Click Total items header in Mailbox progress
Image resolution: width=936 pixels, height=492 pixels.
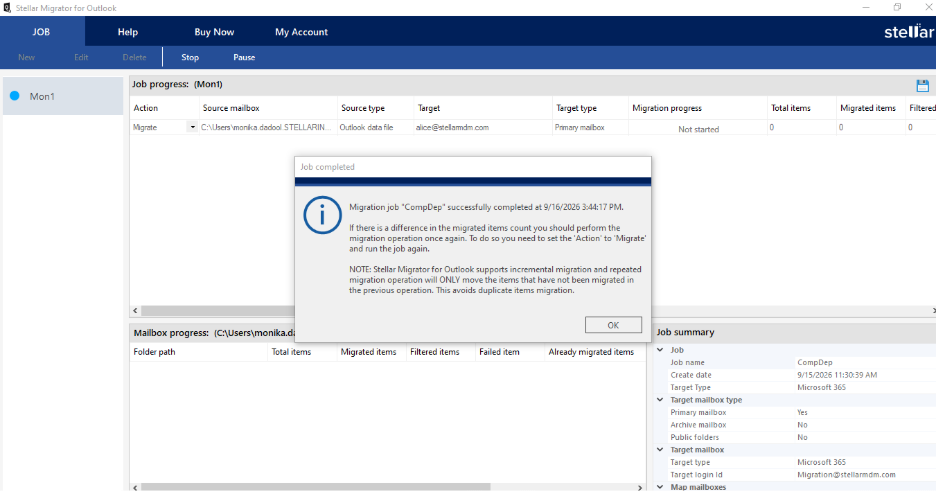click(302, 352)
